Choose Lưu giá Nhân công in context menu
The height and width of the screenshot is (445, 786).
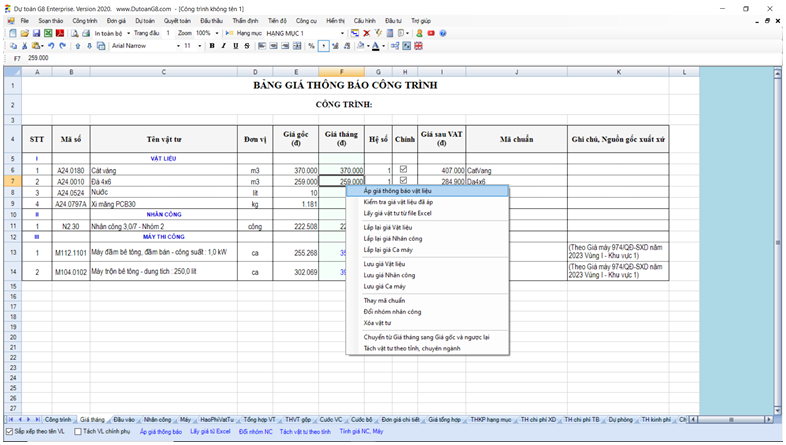coord(427,275)
